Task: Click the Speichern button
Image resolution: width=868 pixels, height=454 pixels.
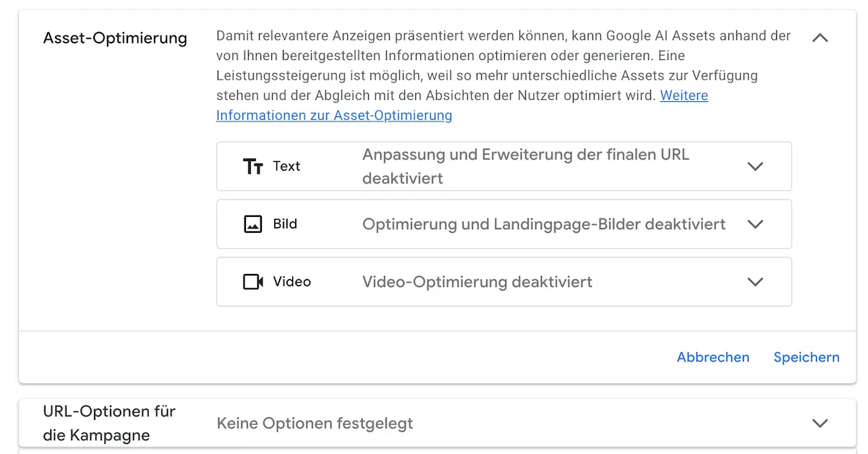Action: pyautogui.click(x=807, y=357)
